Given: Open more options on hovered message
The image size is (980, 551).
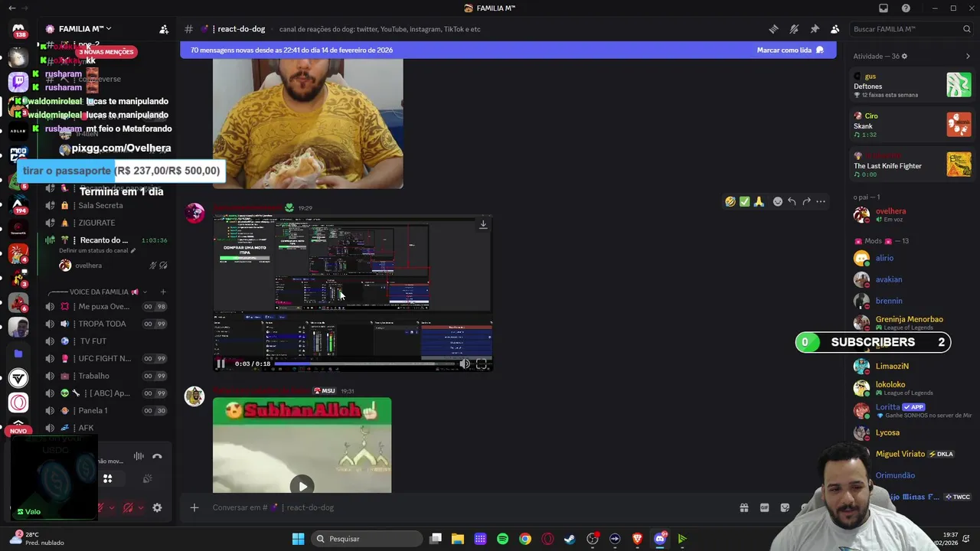Looking at the screenshot, I should click(821, 201).
